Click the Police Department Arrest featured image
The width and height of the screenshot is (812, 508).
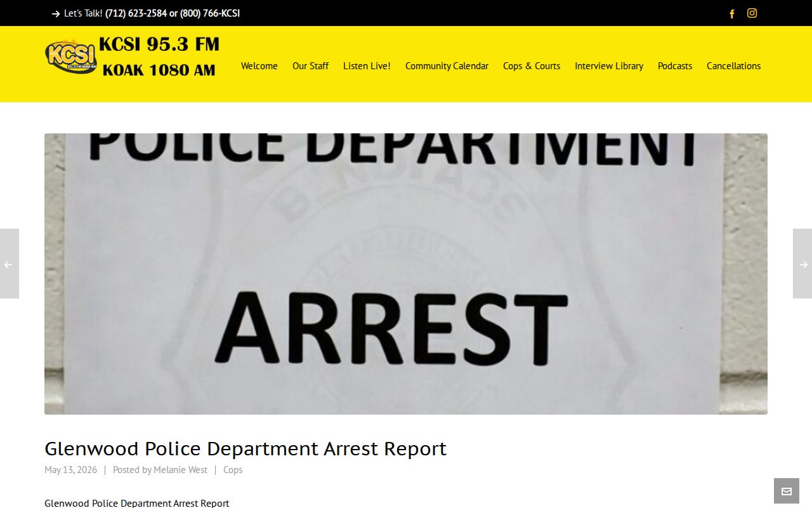tap(406, 274)
